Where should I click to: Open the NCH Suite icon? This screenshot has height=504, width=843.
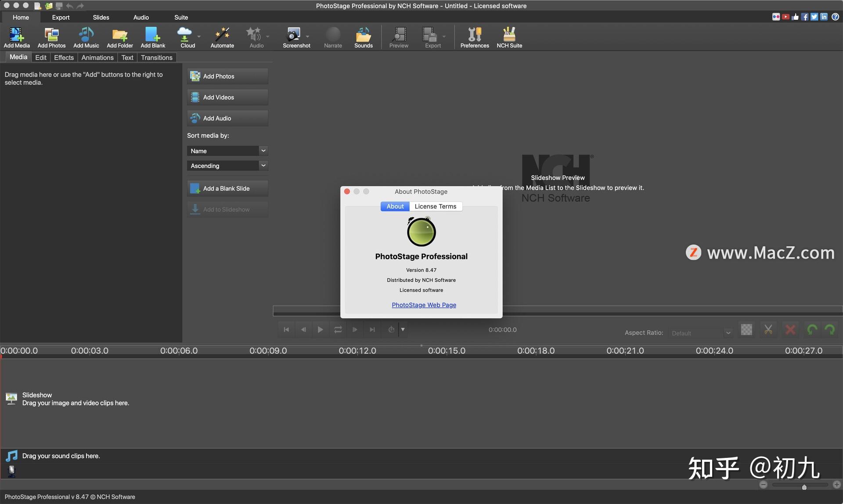(509, 37)
